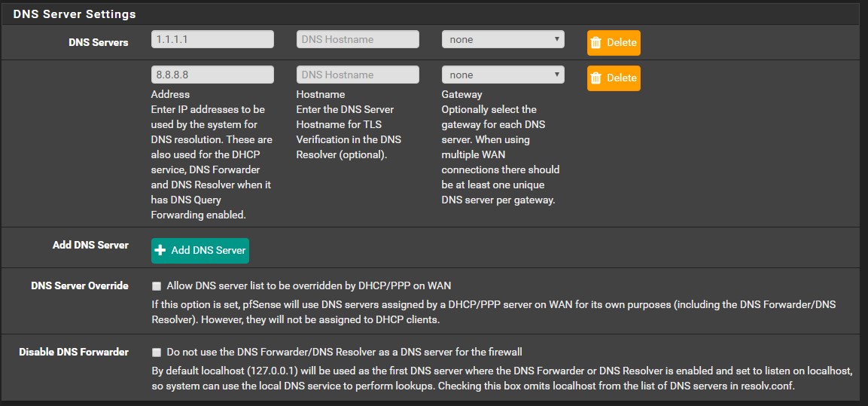Click the arrow on the first gateway selector
868x406 pixels.
[556, 39]
